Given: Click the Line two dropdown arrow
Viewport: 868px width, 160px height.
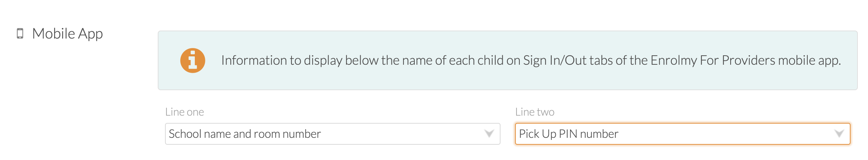Looking at the screenshot, I should coord(839,134).
